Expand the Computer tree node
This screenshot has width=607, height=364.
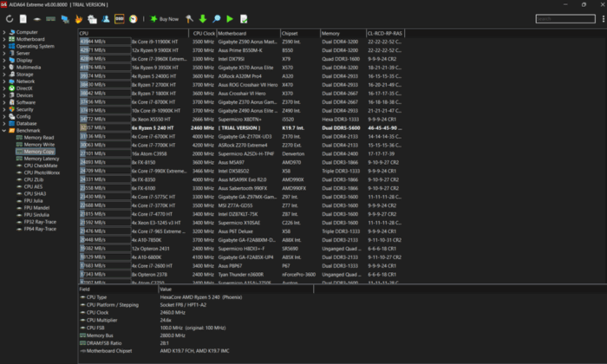pyautogui.click(x=4, y=32)
